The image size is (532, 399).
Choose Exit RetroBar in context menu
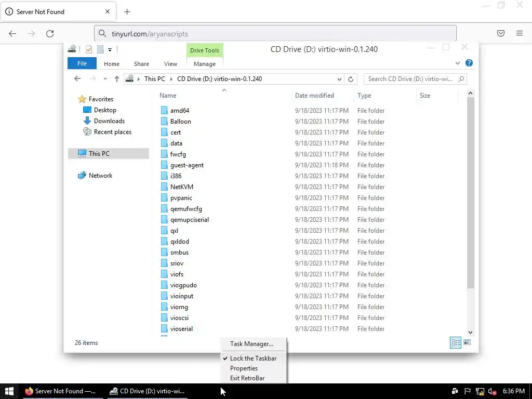coord(247,378)
